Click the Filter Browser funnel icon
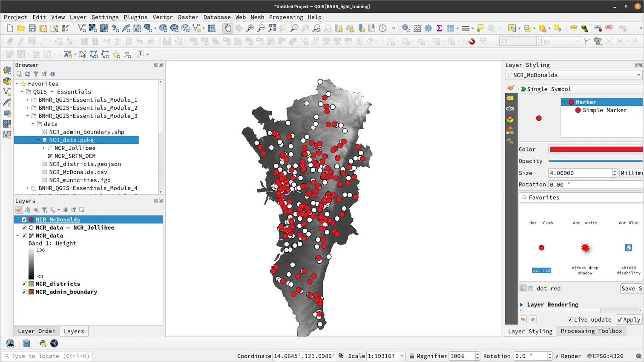Viewport: 644px width, 362px height. 36,74
